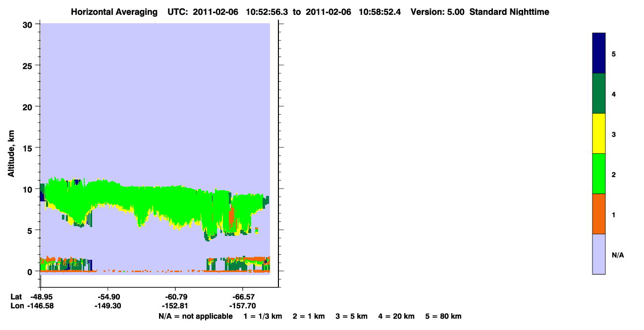This screenshot has height=330, width=644.
Task: Click the number 3 beside the colorbar
Action: pyautogui.click(x=614, y=134)
